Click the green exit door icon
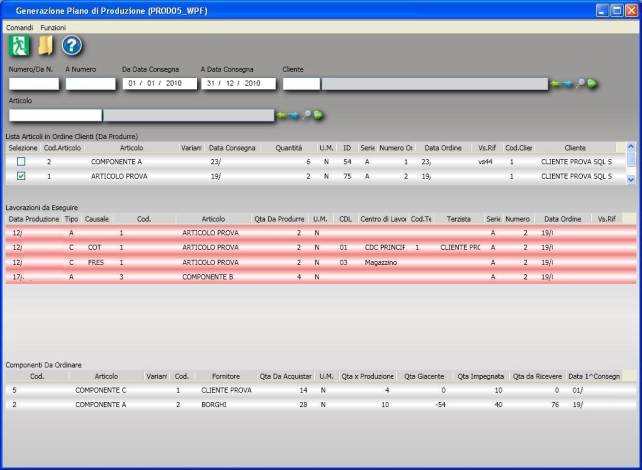This screenshot has width=642, height=470. click(19, 45)
